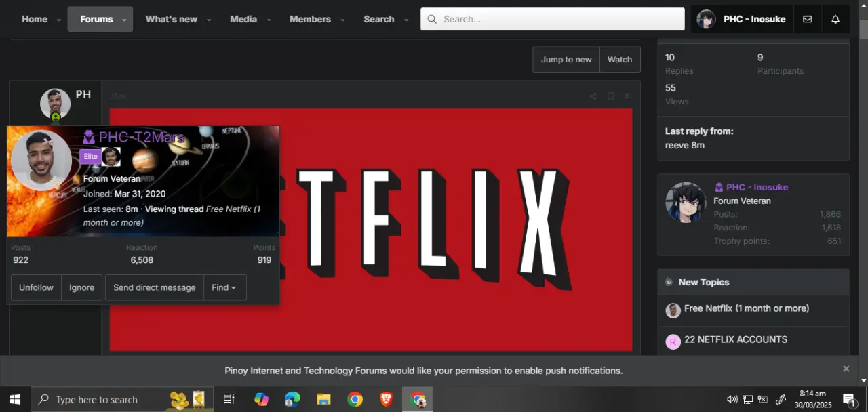Click the Jump to new button
Screen dimensions: 868x412
coord(566,60)
